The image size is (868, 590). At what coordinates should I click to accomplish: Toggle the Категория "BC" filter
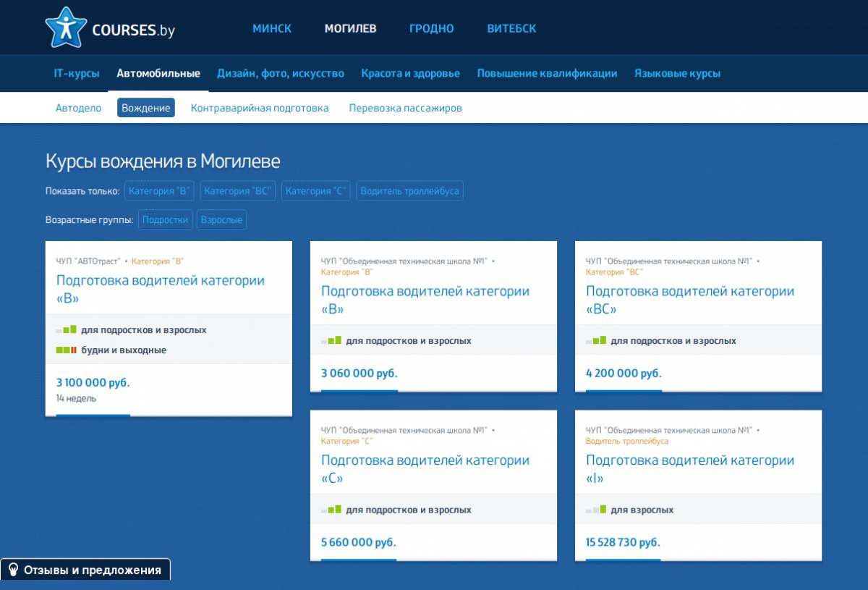click(x=238, y=191)
